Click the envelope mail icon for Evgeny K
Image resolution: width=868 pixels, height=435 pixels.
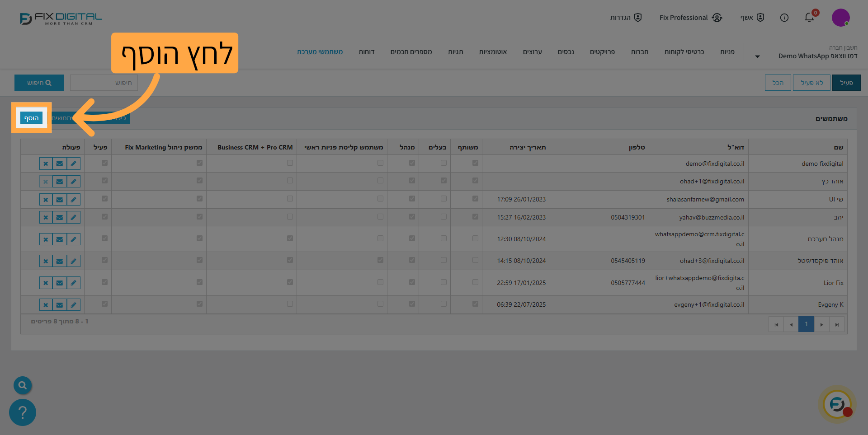pyautogui.click(x=59, y=305)
